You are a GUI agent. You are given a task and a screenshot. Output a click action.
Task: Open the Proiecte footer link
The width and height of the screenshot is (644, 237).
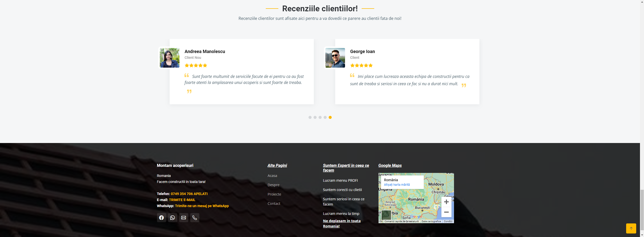click(x=274, y=194)
